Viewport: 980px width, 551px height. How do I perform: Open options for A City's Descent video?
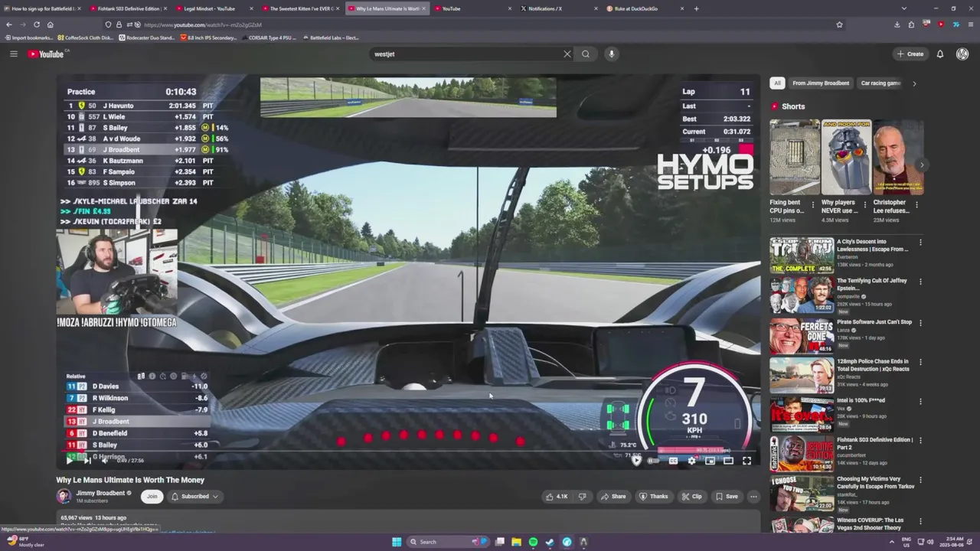click(x=920, y=243)
